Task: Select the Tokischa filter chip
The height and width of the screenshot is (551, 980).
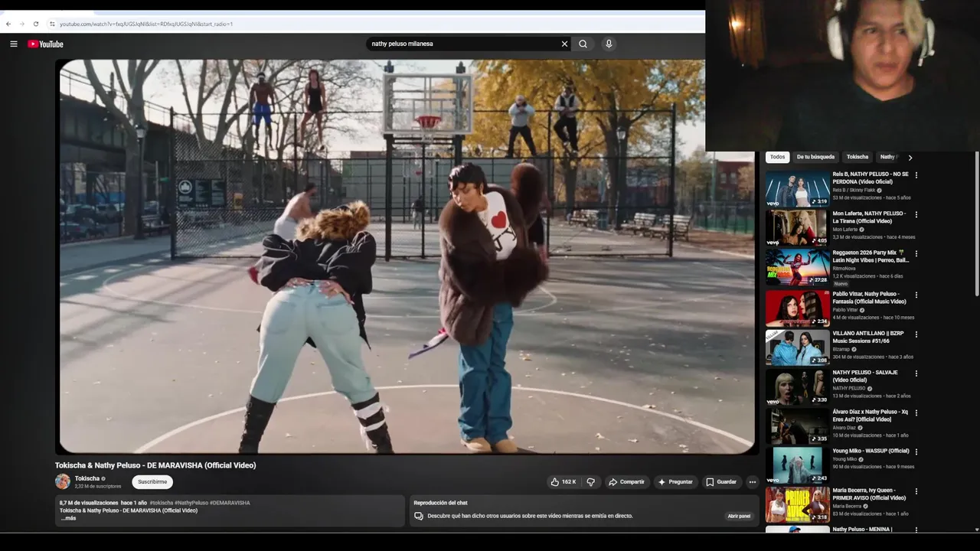Action: tap(857, 157)
